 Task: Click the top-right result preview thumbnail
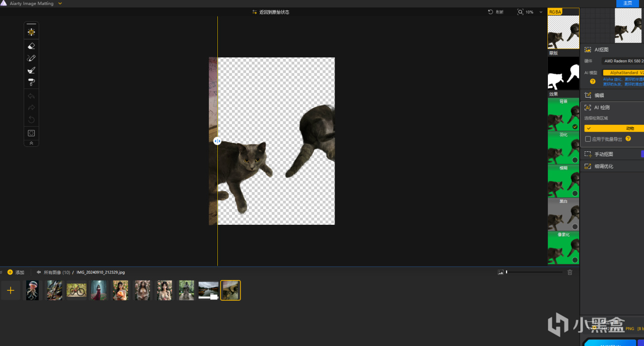(x=628, y=25)
